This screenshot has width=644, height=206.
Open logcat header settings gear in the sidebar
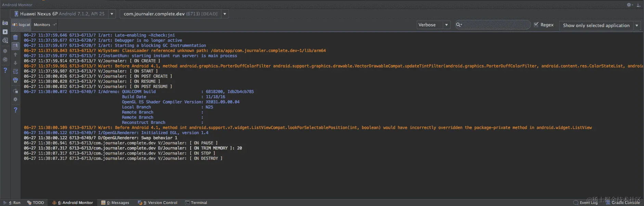(x=15, y=100)
